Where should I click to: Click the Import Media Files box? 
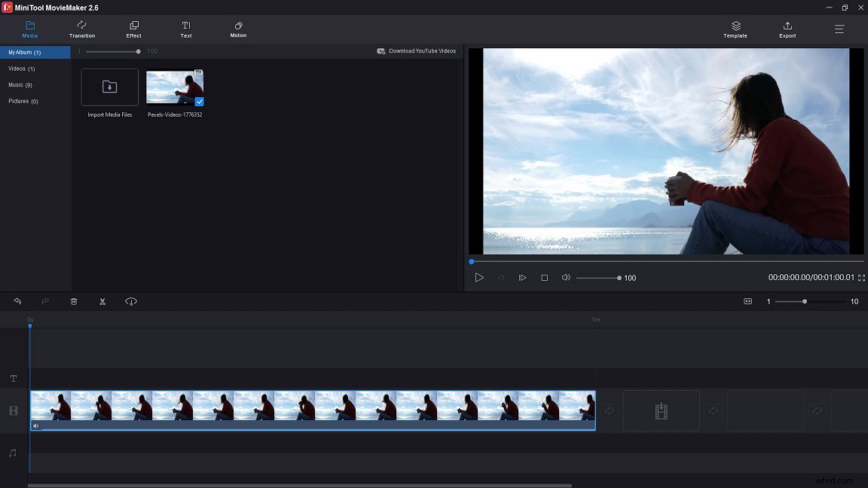[109, 87]
